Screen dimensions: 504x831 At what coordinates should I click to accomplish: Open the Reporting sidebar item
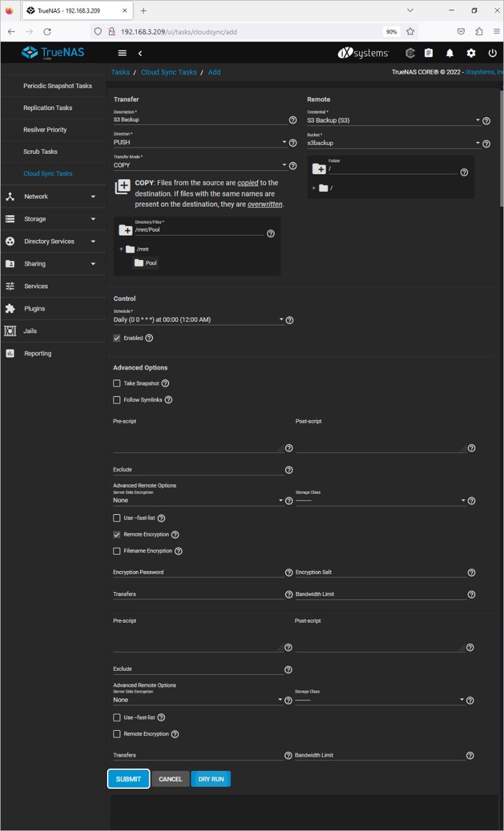coord(53,354)
